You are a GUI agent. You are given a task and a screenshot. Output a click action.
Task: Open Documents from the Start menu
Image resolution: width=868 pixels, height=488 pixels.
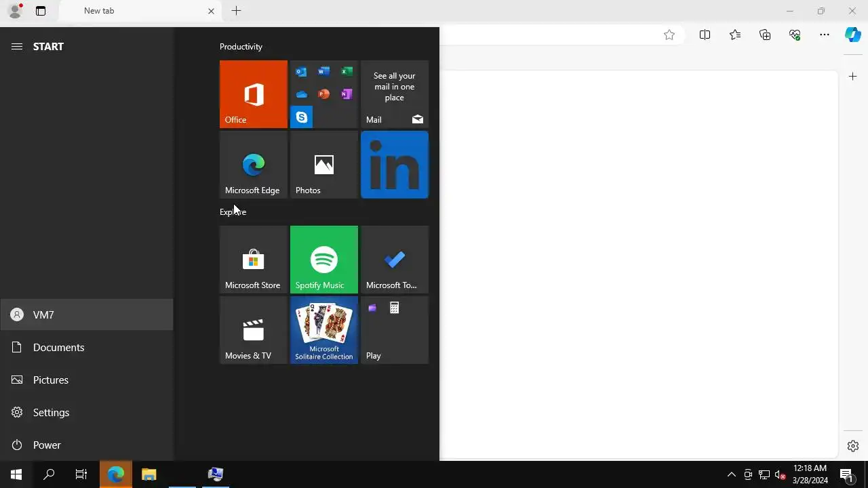pyautogui.click(x=87, y=347)
